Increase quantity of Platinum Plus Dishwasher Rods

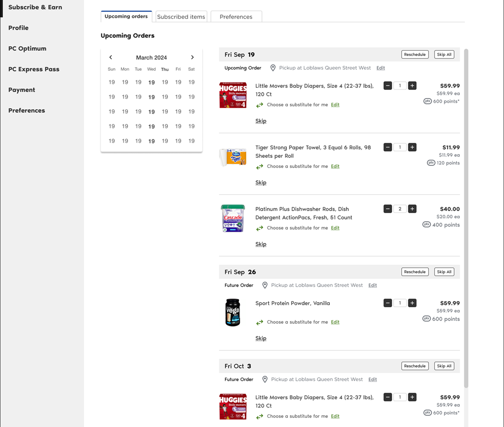click(412, 209)
